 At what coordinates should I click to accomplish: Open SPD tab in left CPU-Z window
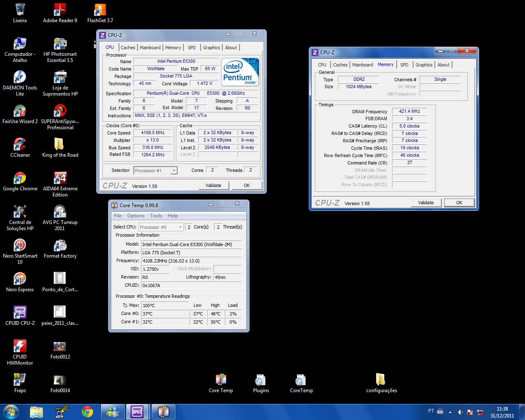point(192,48)
